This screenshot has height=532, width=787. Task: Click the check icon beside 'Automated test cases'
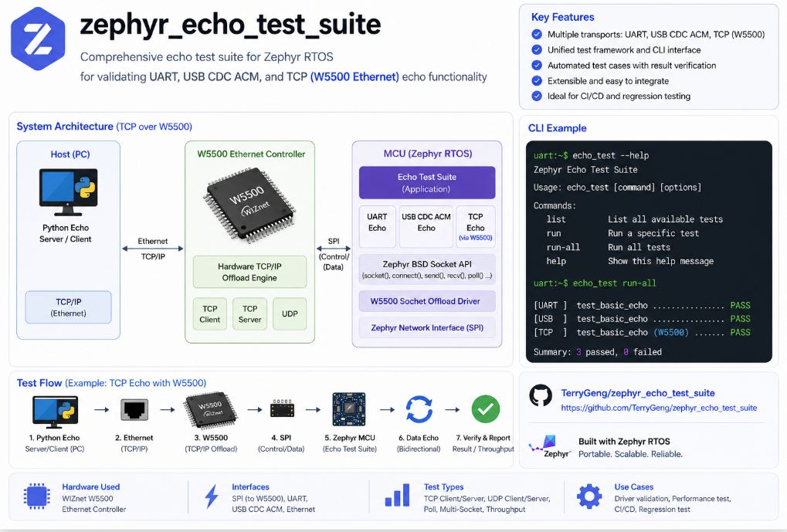click(x=537, y=65)
